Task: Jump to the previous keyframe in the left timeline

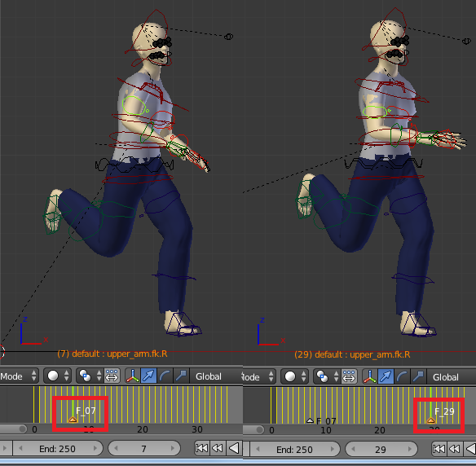Action: 218,448
